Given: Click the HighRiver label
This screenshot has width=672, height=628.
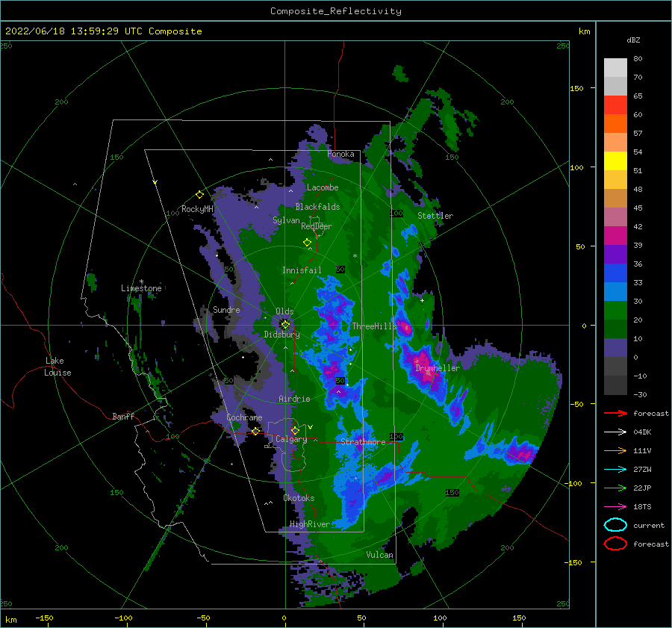Looking at the screenshot, I should click(x=310, y=524).
